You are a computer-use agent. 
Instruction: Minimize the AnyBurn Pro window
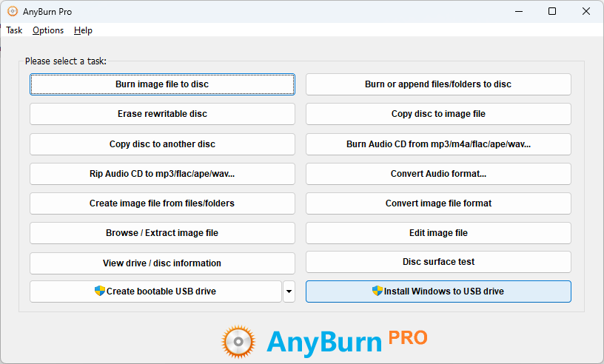[519, 12]
